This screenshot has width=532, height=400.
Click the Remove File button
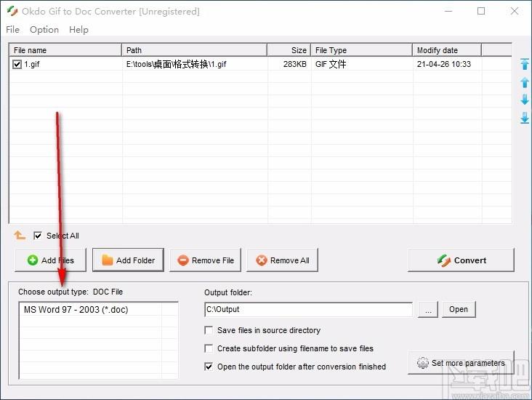[205, 260]
